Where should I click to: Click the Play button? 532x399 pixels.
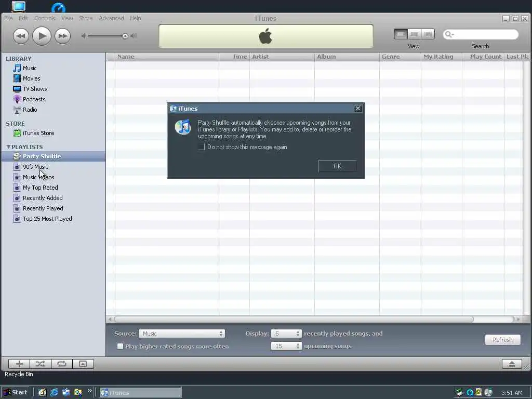click(42, 36)
